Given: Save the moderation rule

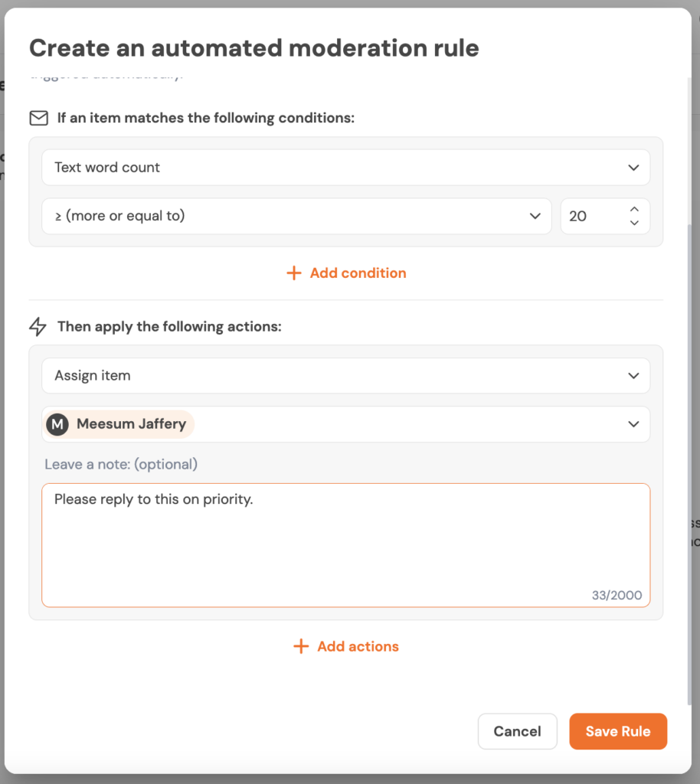Looking at the screenshot, I should (x=617, y=731).
